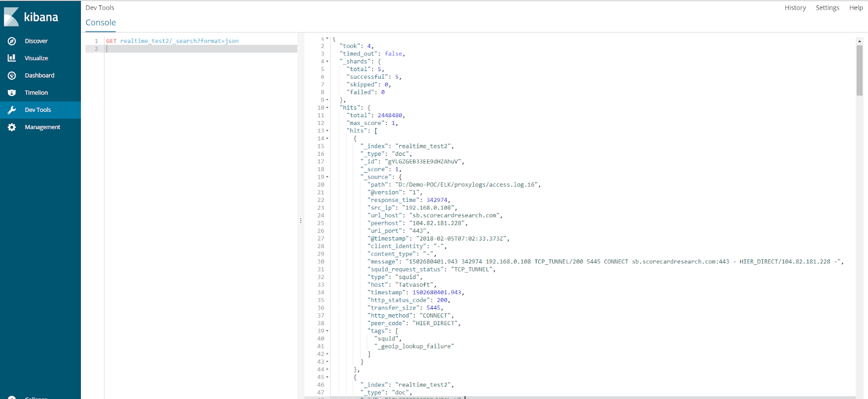The image size is (868, 399).
Task: Go to Visualize section
Action: [36, 58]
